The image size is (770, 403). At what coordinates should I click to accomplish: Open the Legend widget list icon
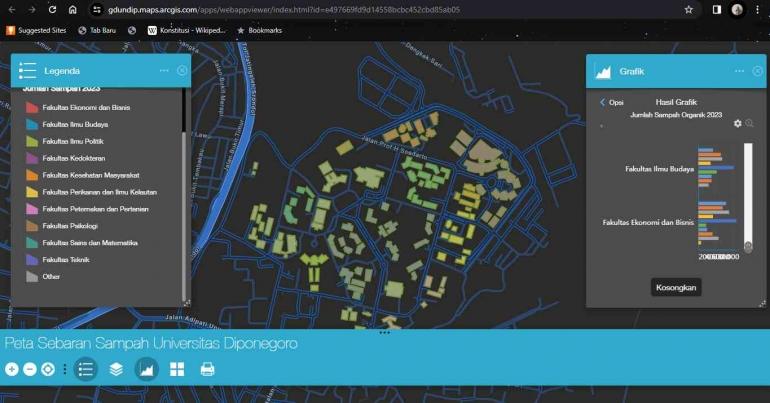pos(86,369)
